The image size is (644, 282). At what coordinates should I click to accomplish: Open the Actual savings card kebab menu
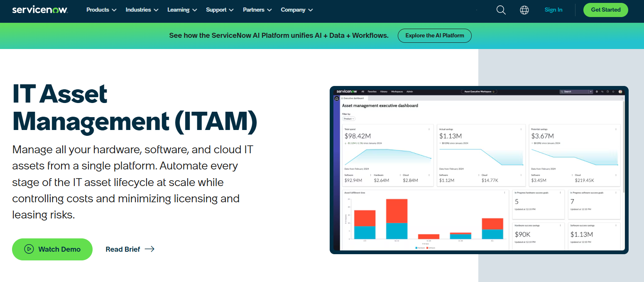[x=521, y=129]
